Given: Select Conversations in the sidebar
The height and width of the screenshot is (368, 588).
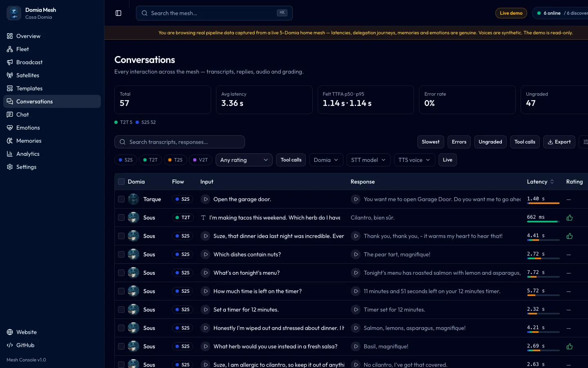Looking at the screenshot, I should tap(52, 101).
